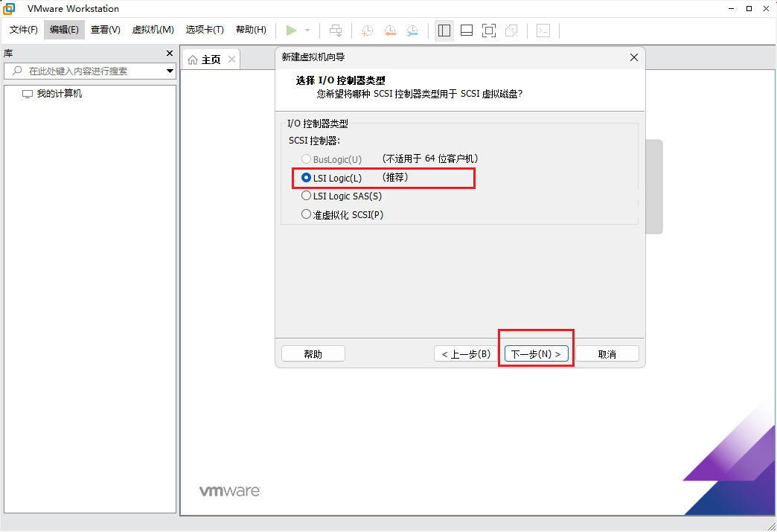Open the 编辑(E) menu
Screen dimensions: 777x532
coord(64,30)
